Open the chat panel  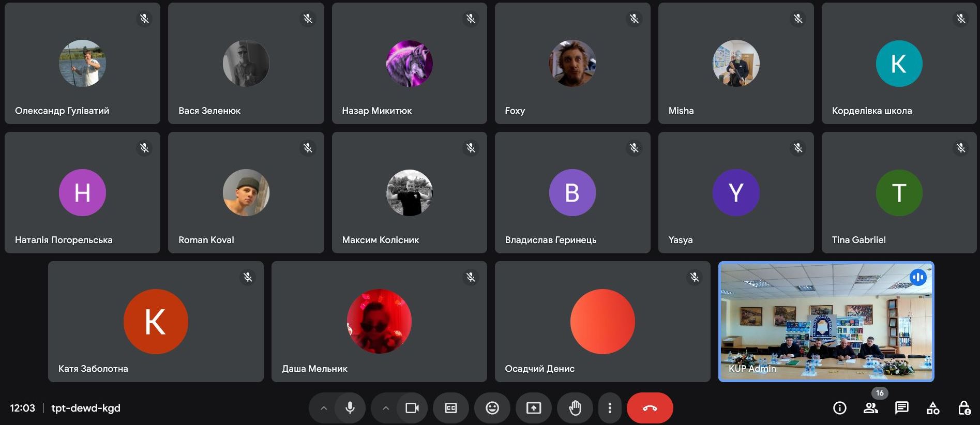pyautogui.click(x=901, y=408)
